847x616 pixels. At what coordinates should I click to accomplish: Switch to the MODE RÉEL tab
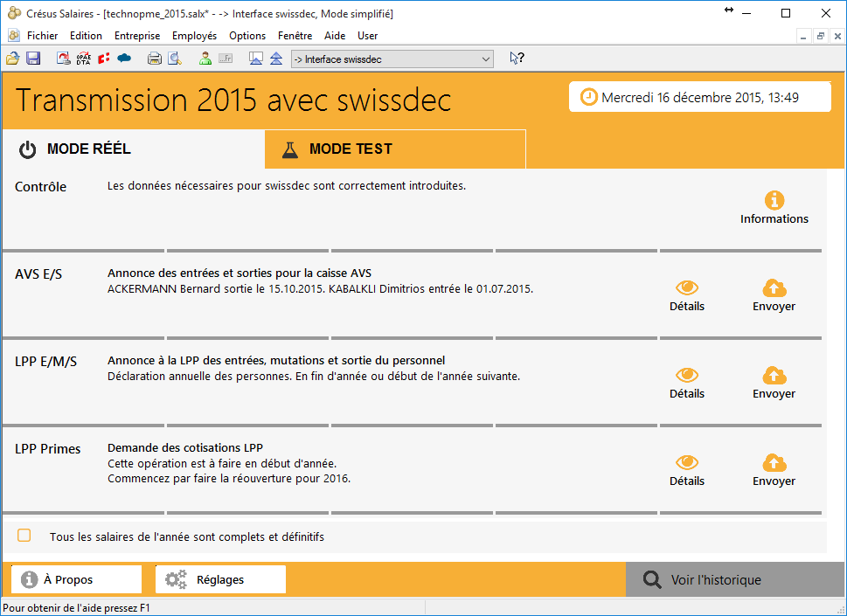click(134, 149)
